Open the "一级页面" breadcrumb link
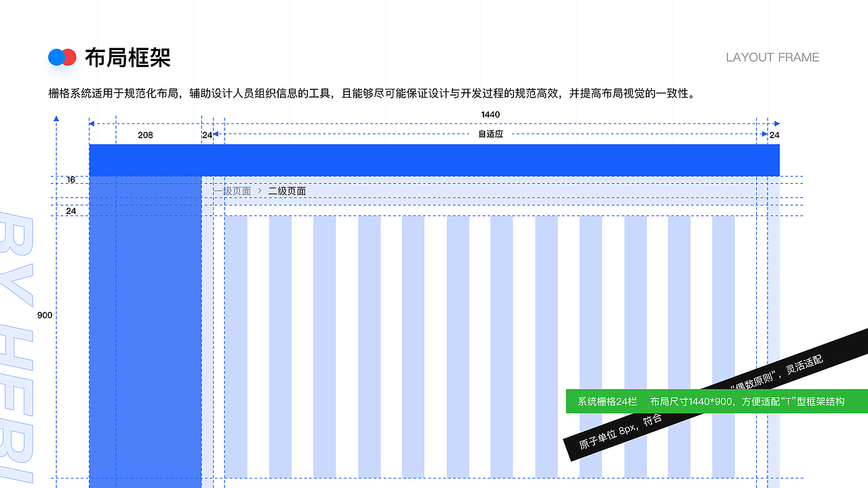The width and height of the screenshot is (868, 488). pos(232,191)
